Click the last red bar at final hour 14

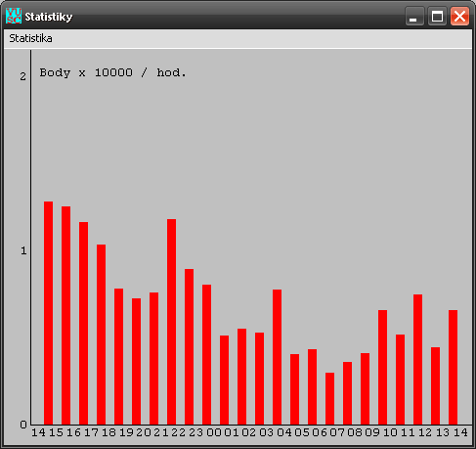tap(453, 367)
